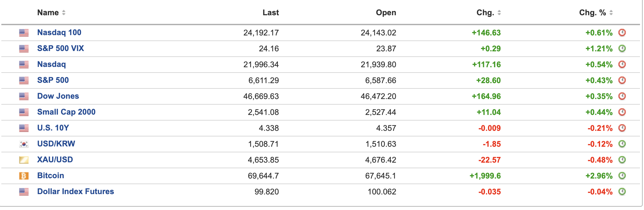The image size is (644, 210).
Task: Click the South Korea flag beside USD/KRW
Action: [24, 144]
